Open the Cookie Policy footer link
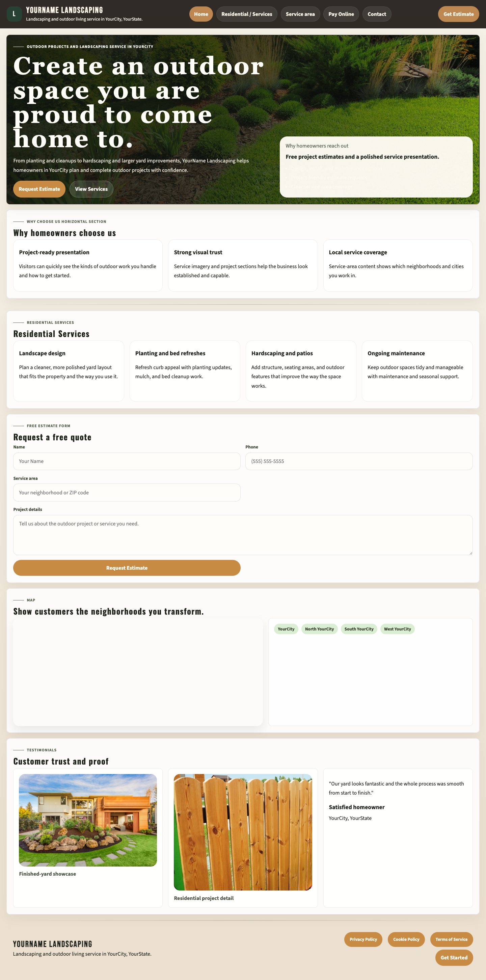Image resolution: width=486 pixels, height=980 pixels. [406, 939]
